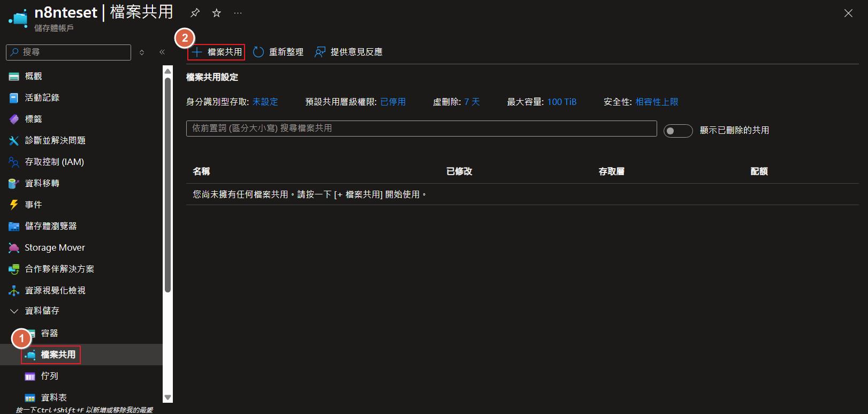Image resolution: width=868 pixels, height=414 pixels.
Task: Open 未設定 identity access link
Action: click(265, 102)
